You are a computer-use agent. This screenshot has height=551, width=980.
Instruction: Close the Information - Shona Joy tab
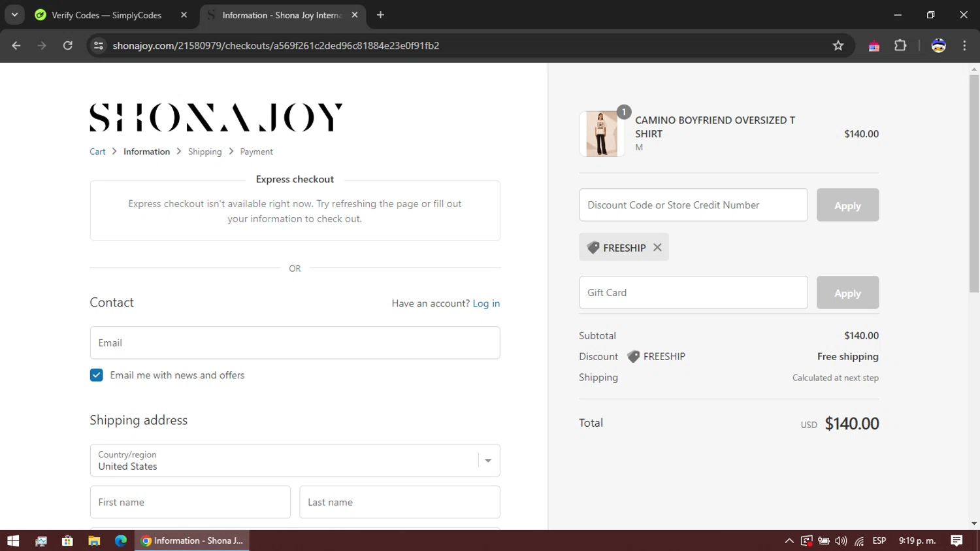[355, 15]
